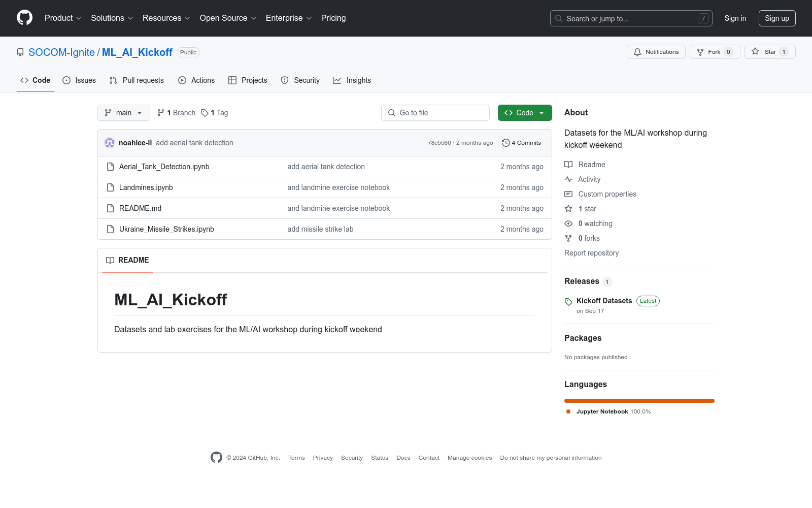Screen dimensions: 812x508
Task: Click the Landmines.ipynb file icon
Action: (110, 187)
